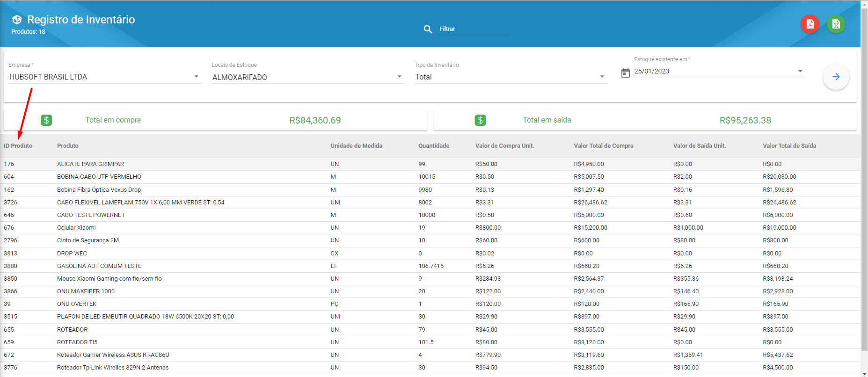
Task: Click the Registro de Inventário cube icon
Action: pos(17,20)
